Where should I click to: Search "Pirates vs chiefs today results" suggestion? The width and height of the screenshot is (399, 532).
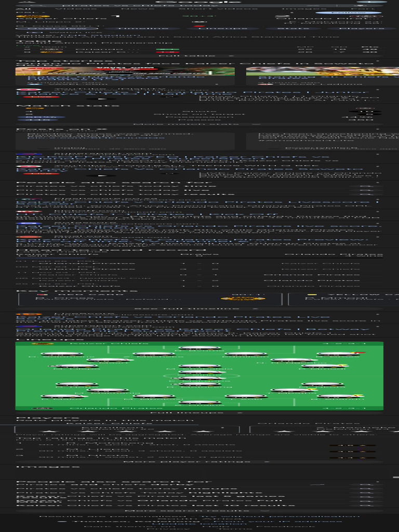tap(199, 194)
